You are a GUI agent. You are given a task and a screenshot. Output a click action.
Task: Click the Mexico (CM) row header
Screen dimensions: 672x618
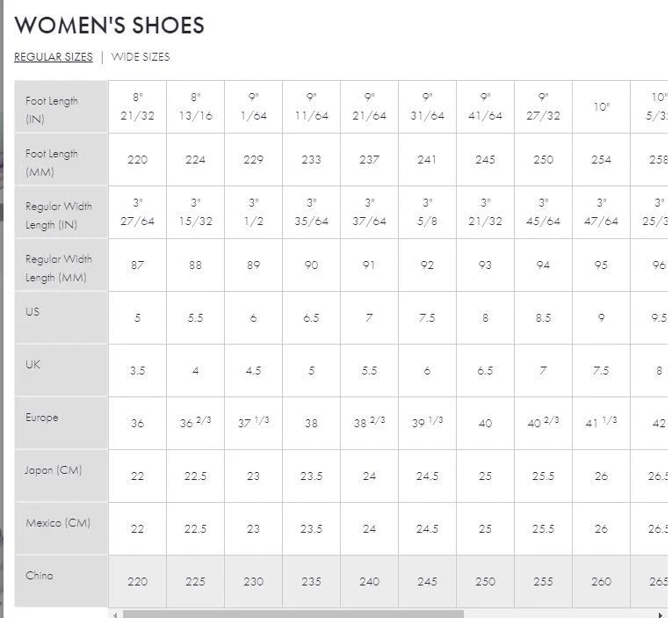(61, 529)
